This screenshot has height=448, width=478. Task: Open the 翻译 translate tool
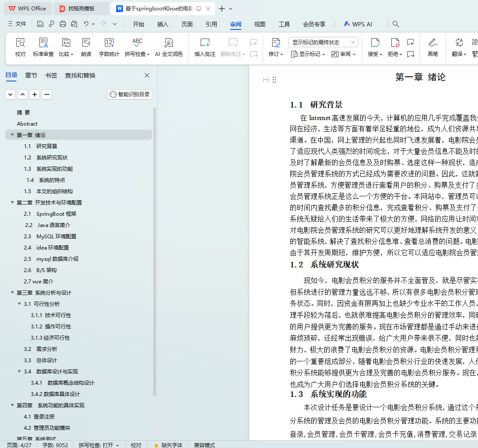tap(459, 47)
